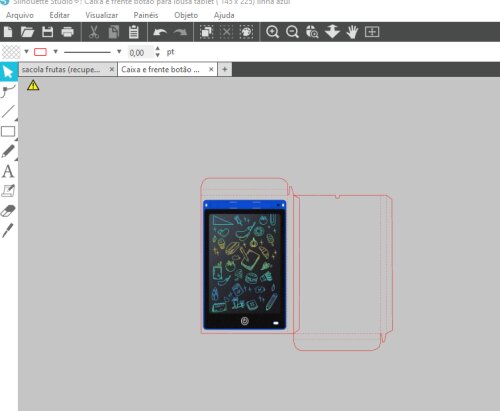Choose the Eraser tool
Viewport: 500px width, 411px height.
pos(8,211)
